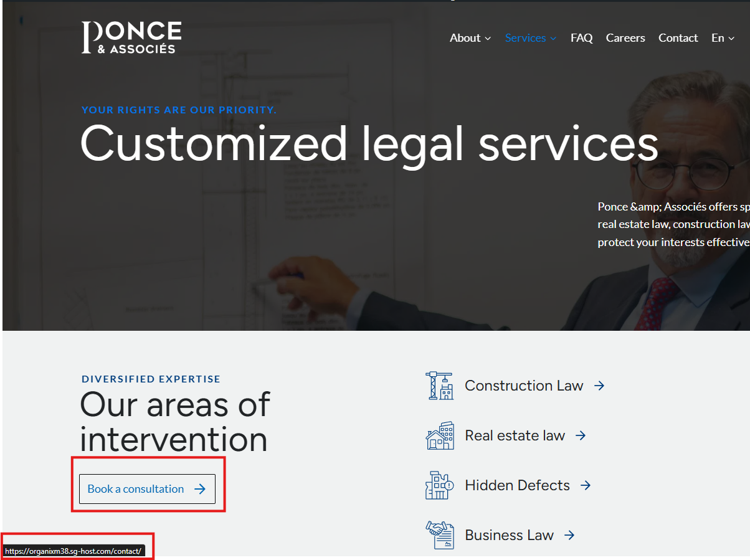Screen dimensions: 750x560
Task: Select Contact in the top navigation
Action: coord(678,38)
